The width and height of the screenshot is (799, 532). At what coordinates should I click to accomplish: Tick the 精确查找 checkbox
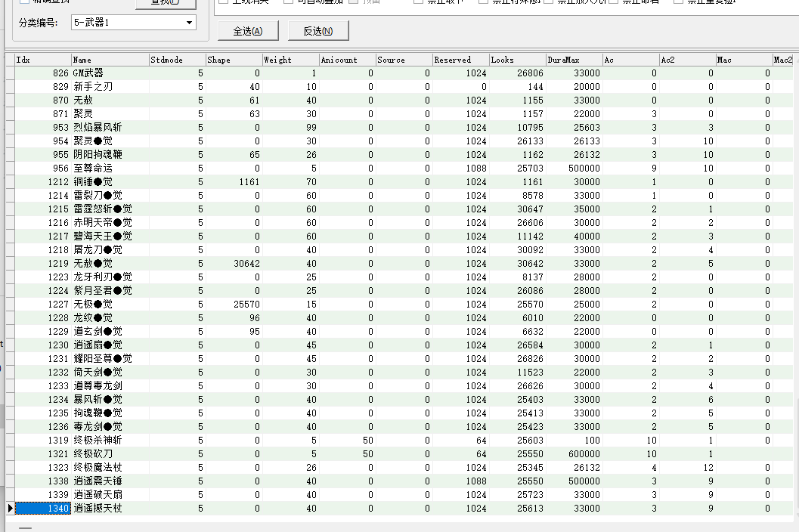[x=24, y=2]
